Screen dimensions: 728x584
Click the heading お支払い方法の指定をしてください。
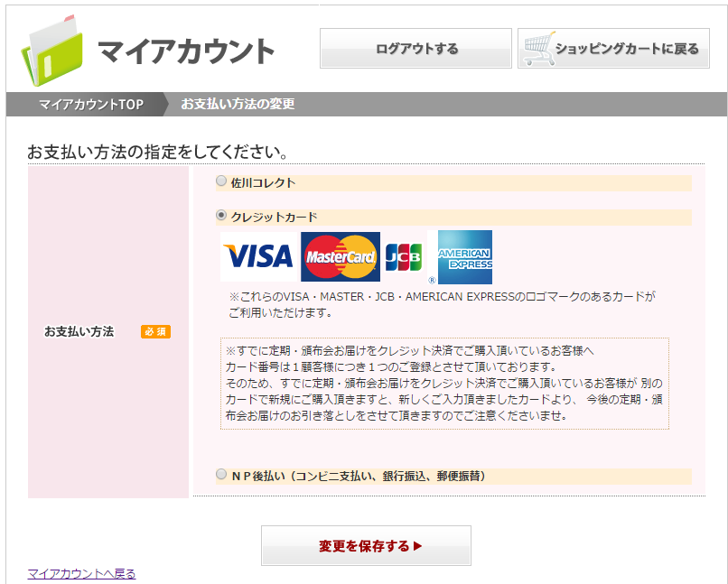pos(158,153)
